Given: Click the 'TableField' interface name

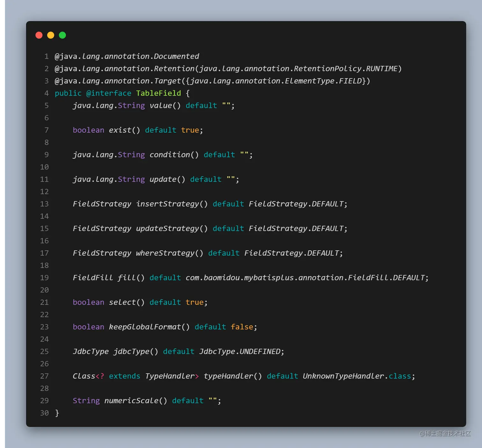Looking at the screenshot, I should tap(158, 93).
